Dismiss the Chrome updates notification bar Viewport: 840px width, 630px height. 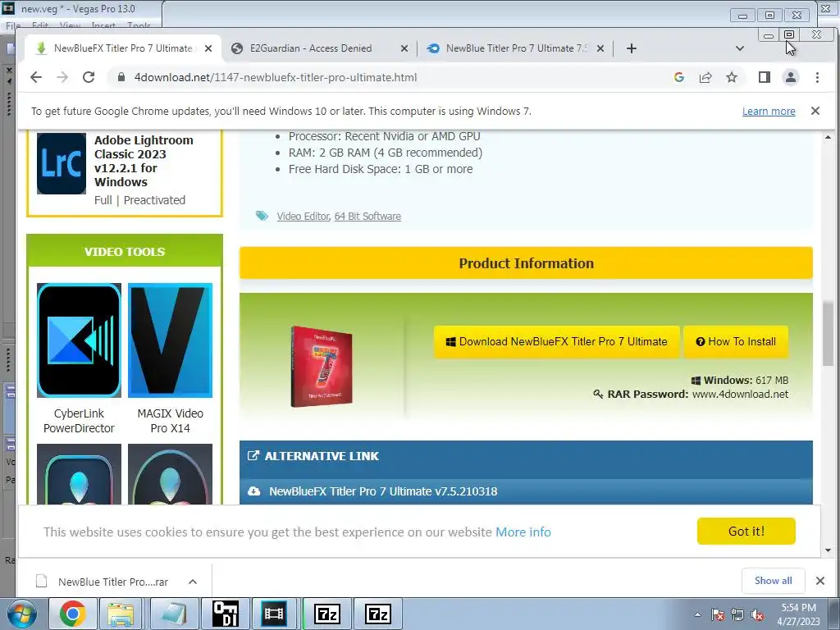coord(815,111)
